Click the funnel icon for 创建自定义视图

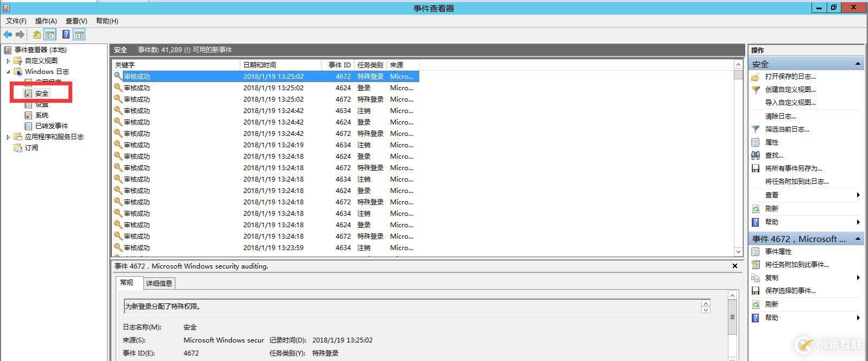tap(756, 90)
